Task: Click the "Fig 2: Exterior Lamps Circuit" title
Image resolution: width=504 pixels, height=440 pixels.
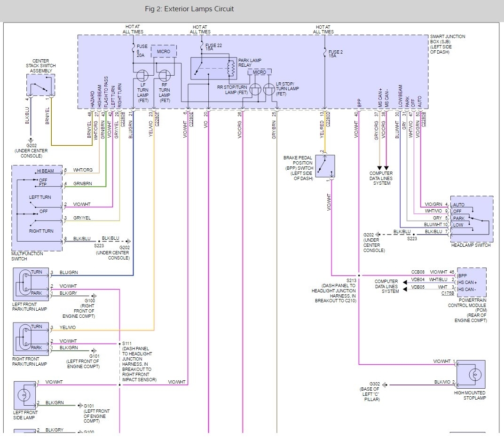Action: tap(189, 9)
